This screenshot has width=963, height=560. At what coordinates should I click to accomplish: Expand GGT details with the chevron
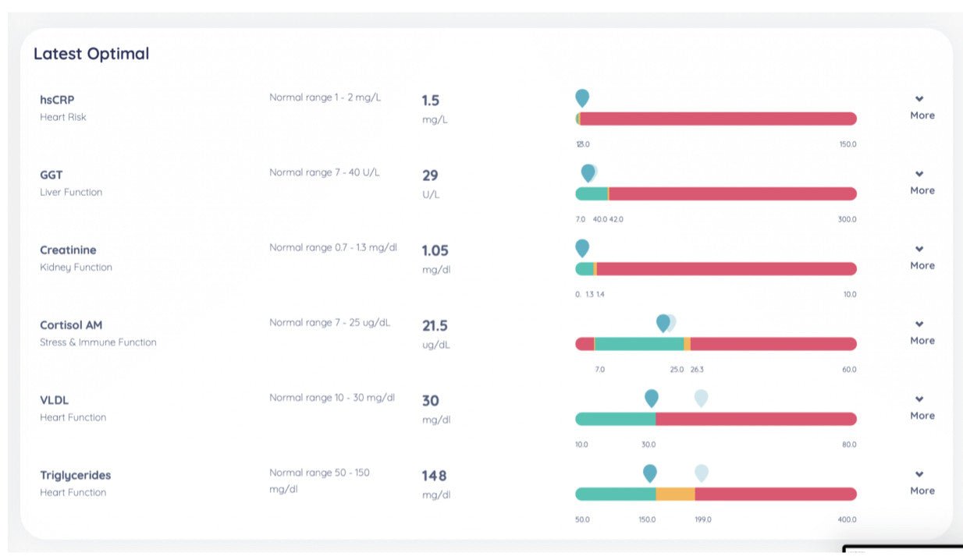pos(919,174)
